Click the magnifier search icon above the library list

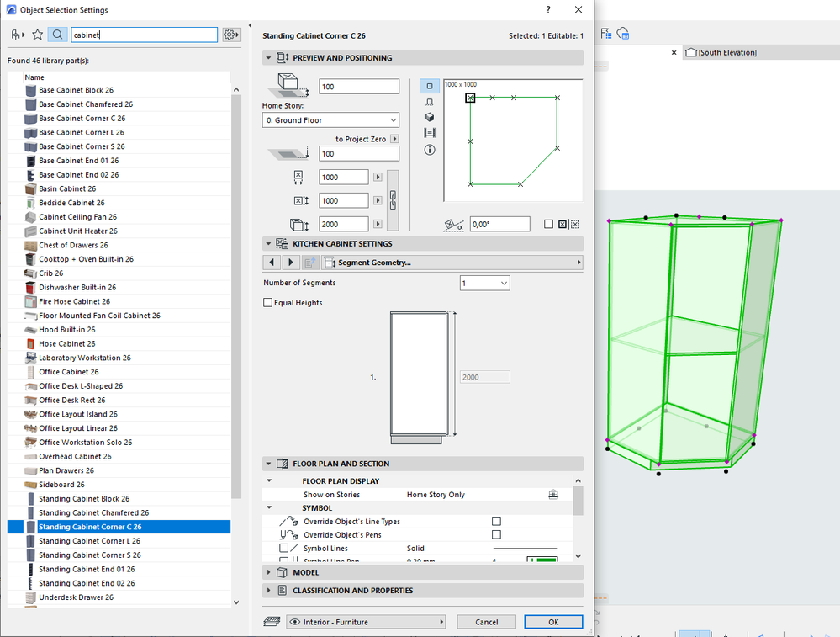click(x=57, y=35)
